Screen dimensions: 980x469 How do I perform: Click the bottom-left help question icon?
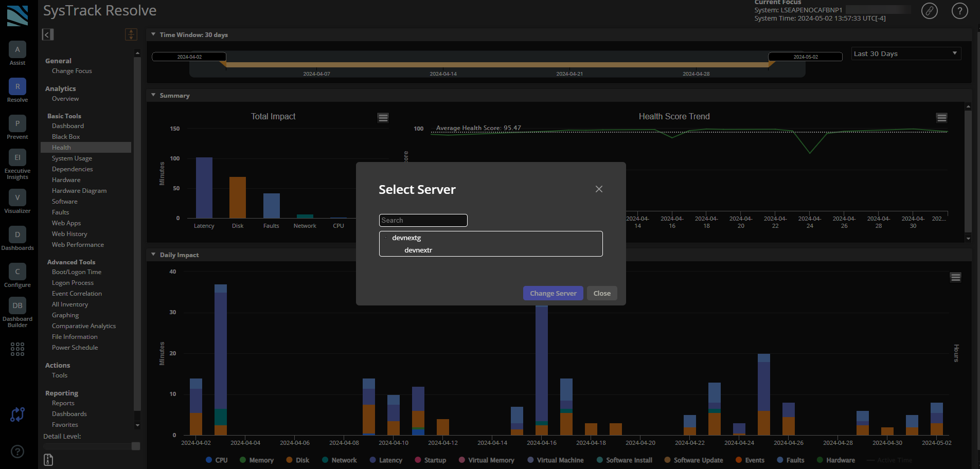point(17,452)
